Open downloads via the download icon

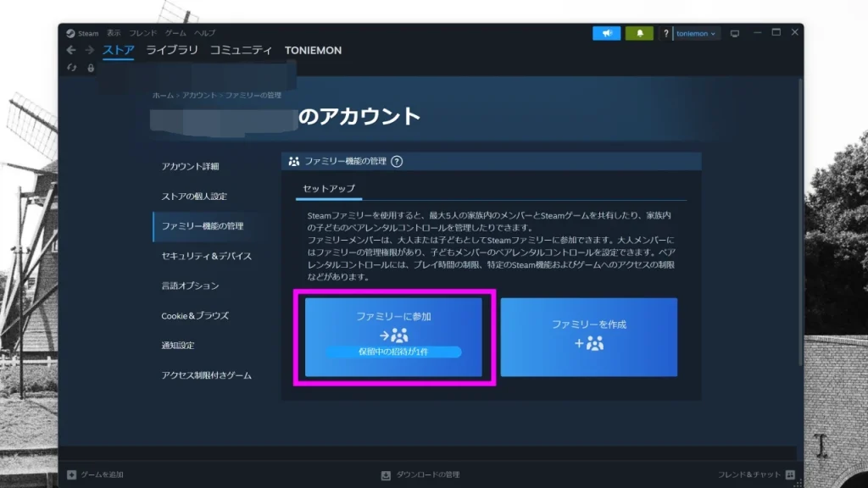(x=386, y=474)
